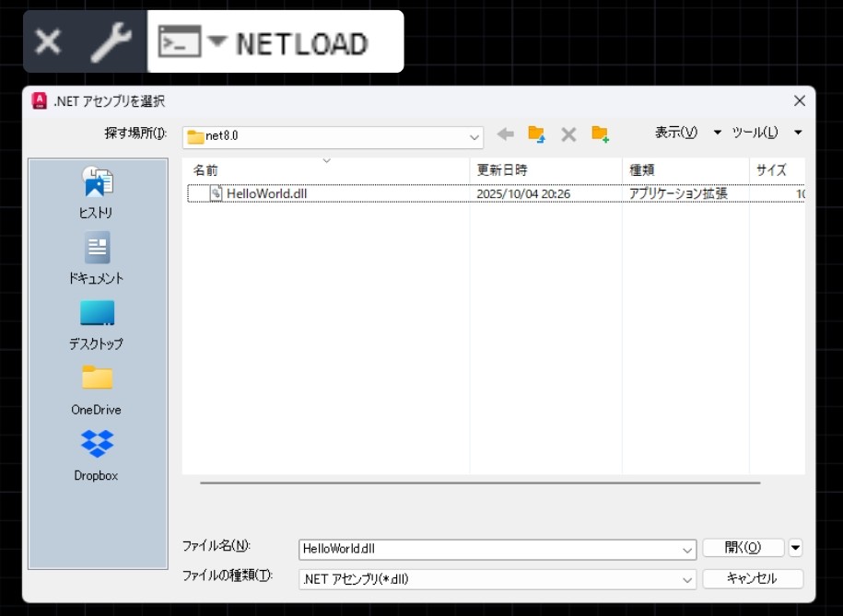Click the up one folder level icon
843x616 pixels.
pyautogui.click(x=536, y=134)
